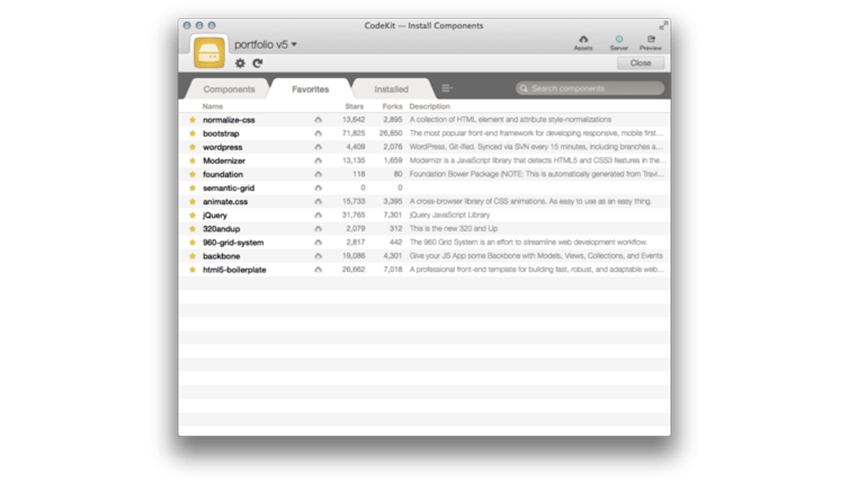Toggle the favorite star for html5-boilerplate
Viewport: 850px width, 480px height.
[192, 270]
